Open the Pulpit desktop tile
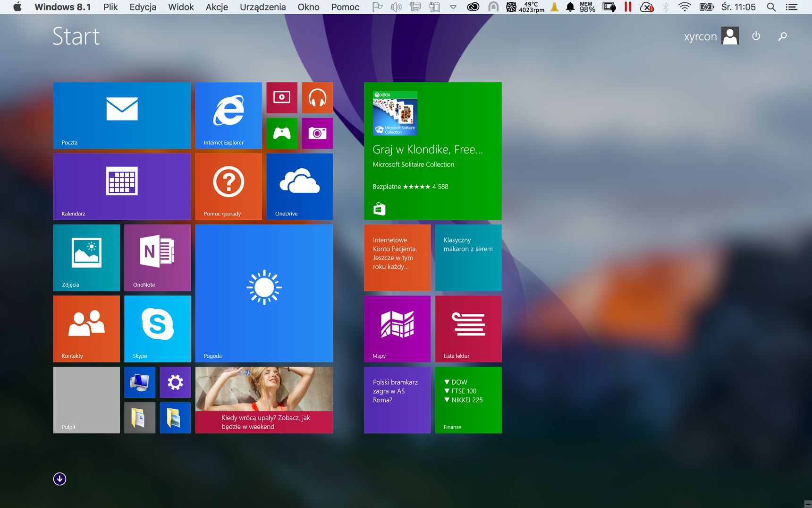This screenshot has width=812, height=508. coord(86,400)
